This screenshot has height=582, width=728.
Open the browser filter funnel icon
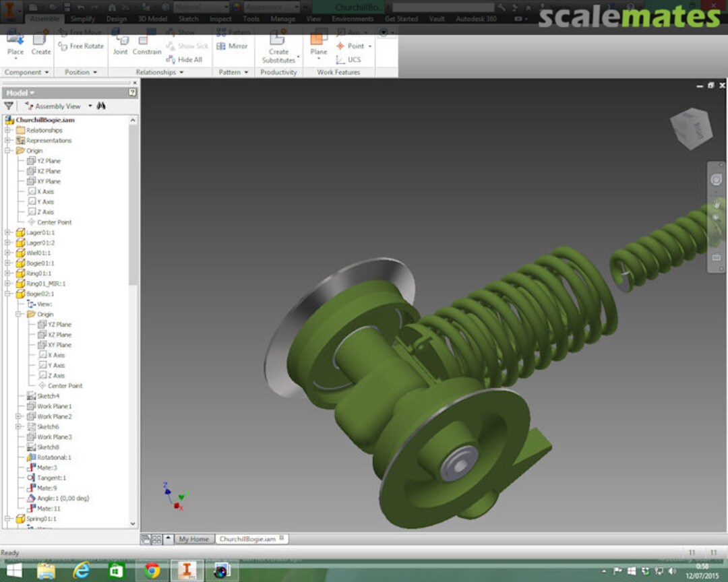click(9, 106)
